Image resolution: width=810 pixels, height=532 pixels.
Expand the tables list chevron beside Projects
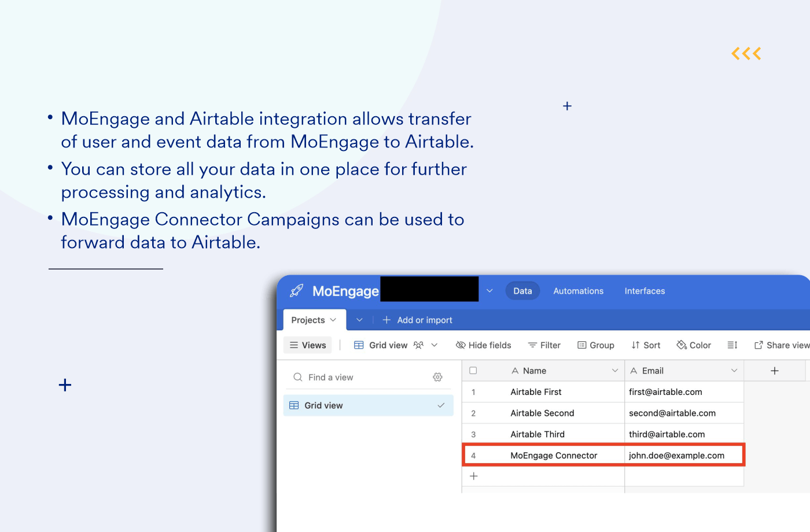[359, 320]
